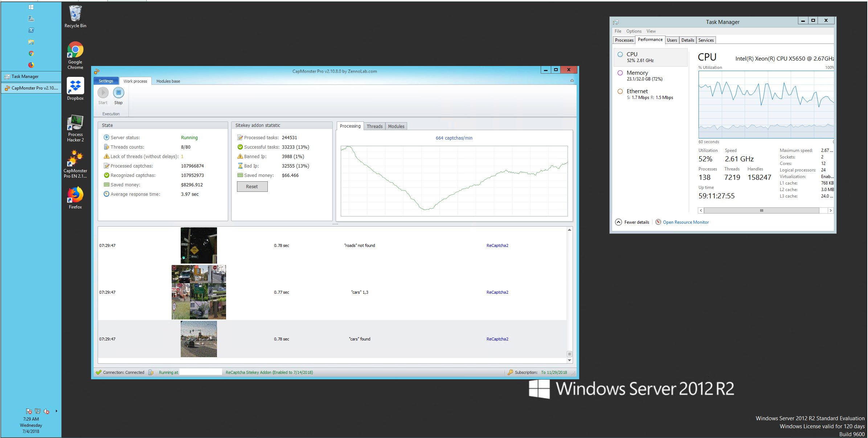Switch to the Threads graph tab
Image resolution: width=868 pixels, height=438 pixels.
tap(374, 126)
